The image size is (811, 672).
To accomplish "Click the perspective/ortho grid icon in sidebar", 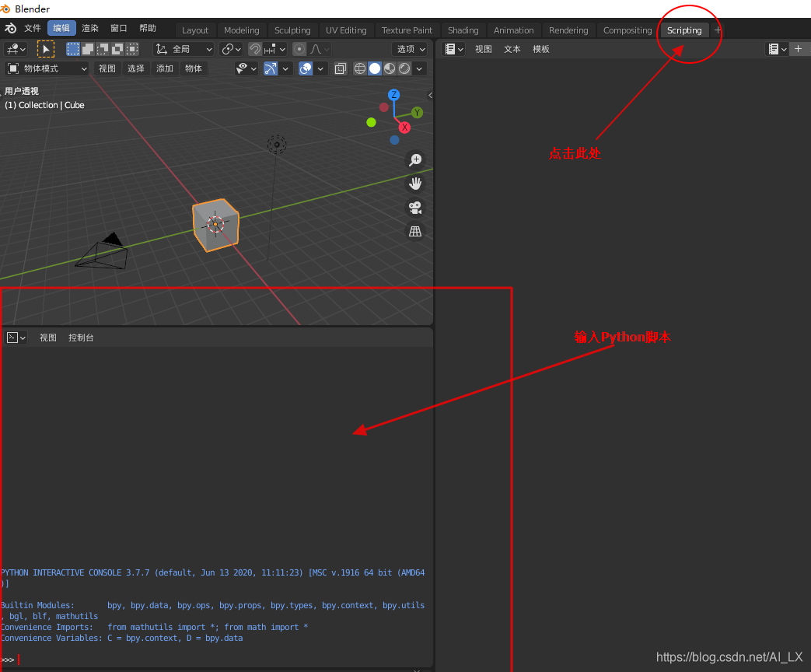I will pos(415,231).
